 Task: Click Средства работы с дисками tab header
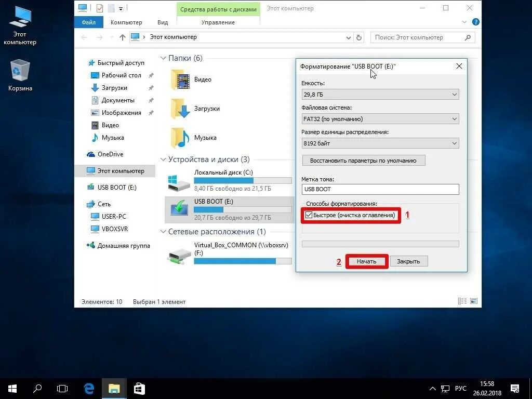219,9
